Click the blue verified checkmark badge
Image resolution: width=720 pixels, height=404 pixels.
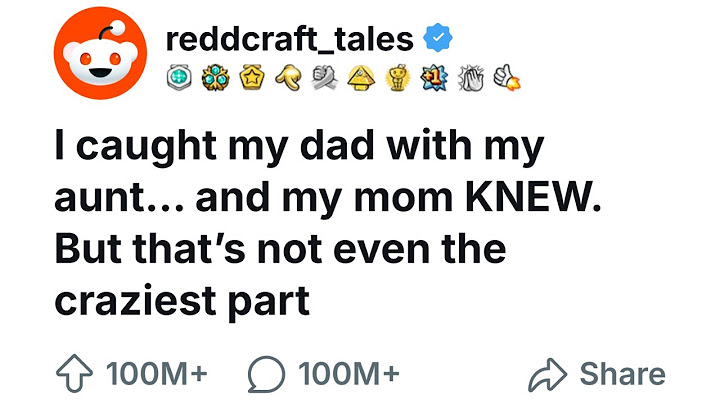[438, 37]
